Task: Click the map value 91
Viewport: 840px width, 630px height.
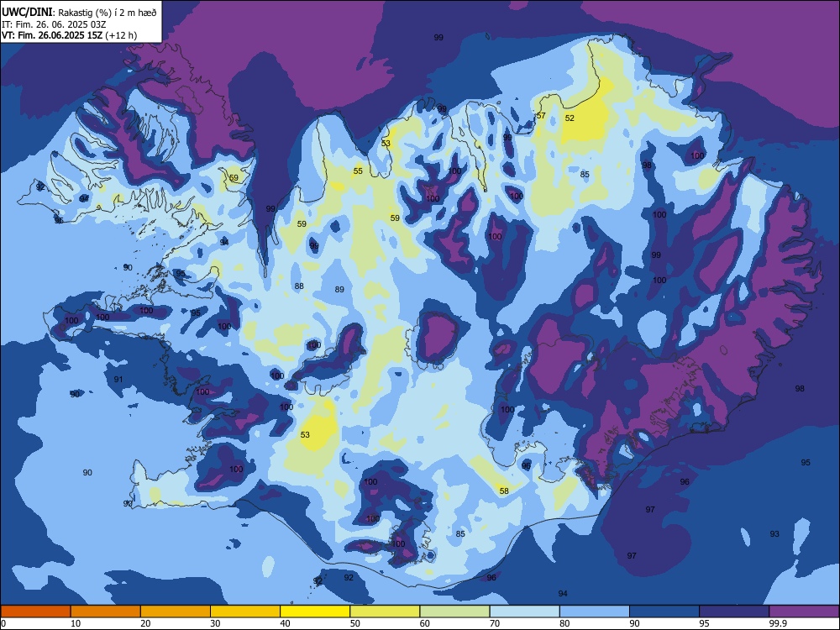Action: point(118,380)
